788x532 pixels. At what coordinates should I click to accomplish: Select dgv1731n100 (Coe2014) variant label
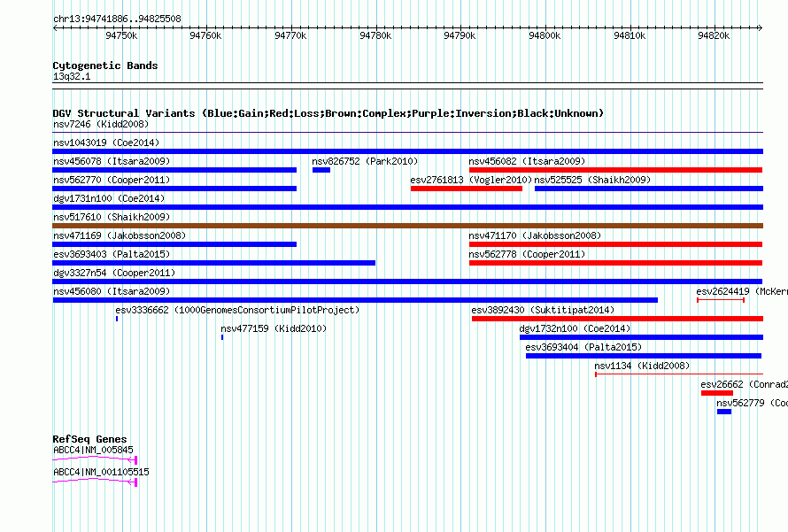(109, 198)
